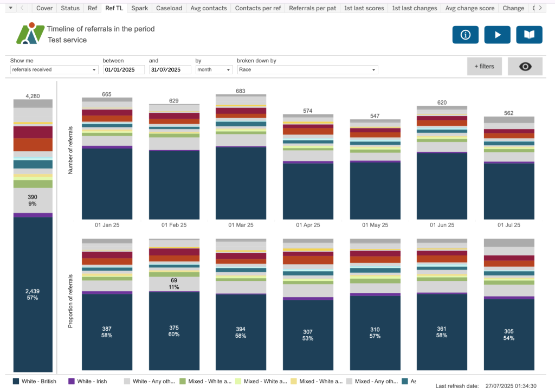Image resolution: width=555 pixels, height=392 pixels.
Task: Click the 'and' end date field
Action: tap(170, 70)
